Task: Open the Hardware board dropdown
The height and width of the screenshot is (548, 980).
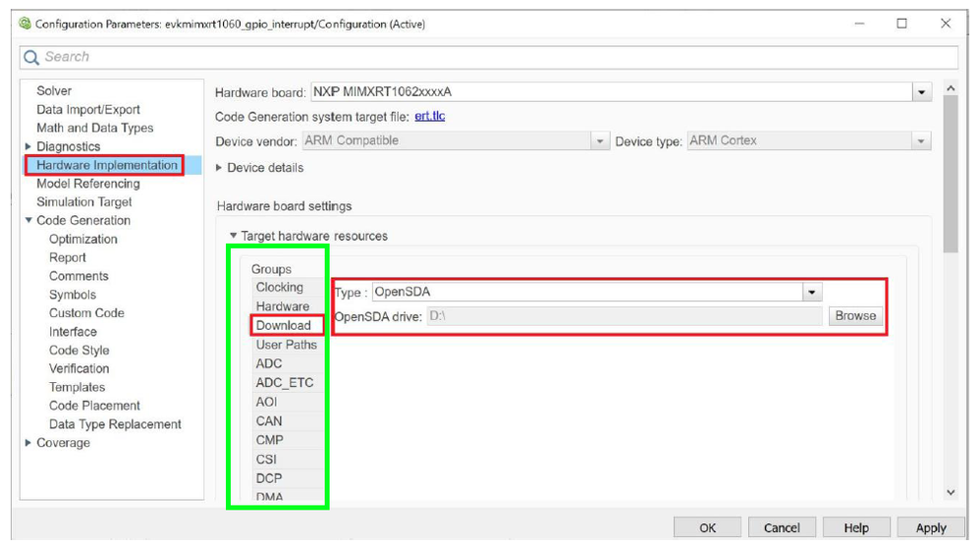Action: pos(921,92)
